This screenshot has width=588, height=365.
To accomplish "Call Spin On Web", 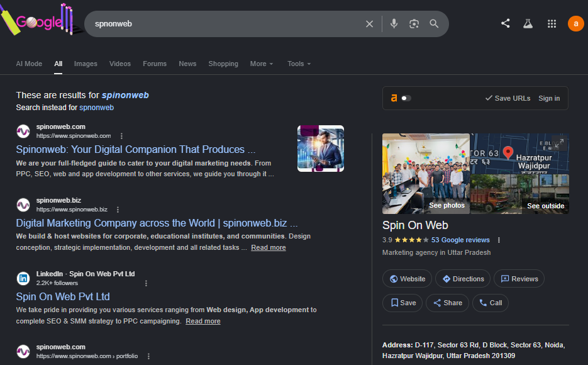I will coord(491,303).
